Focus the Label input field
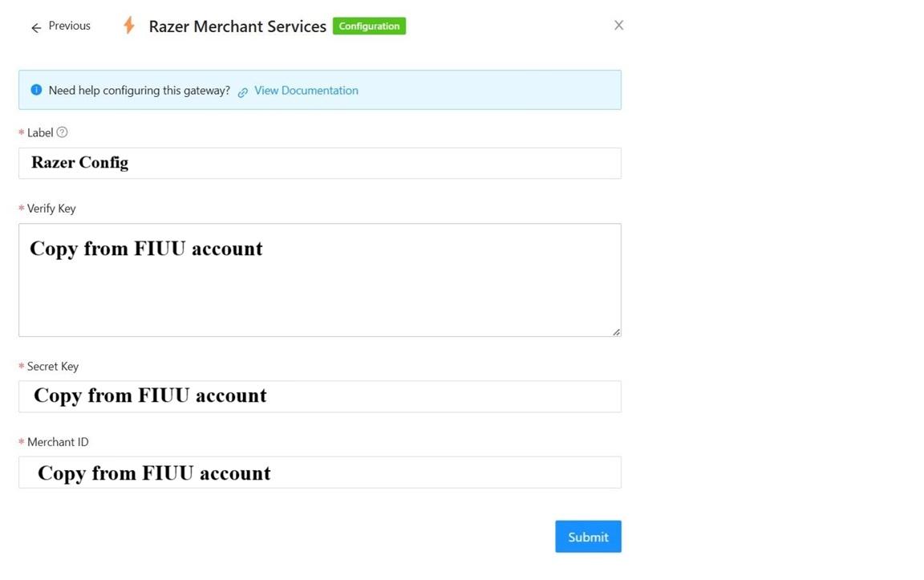Image resolution: width=924 pixels, height=580 pixels. tap(319, 163)
